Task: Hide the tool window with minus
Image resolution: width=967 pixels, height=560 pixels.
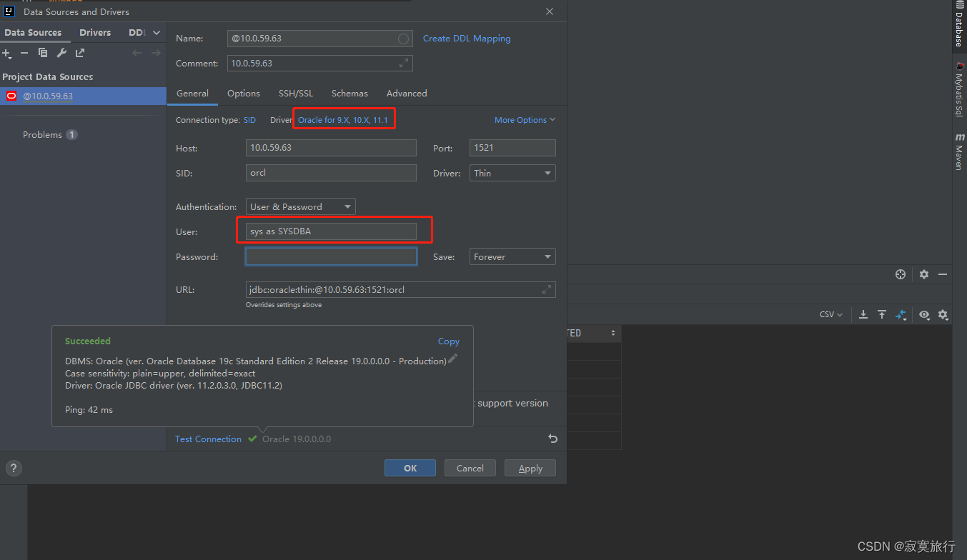Action: coord(943,274)
